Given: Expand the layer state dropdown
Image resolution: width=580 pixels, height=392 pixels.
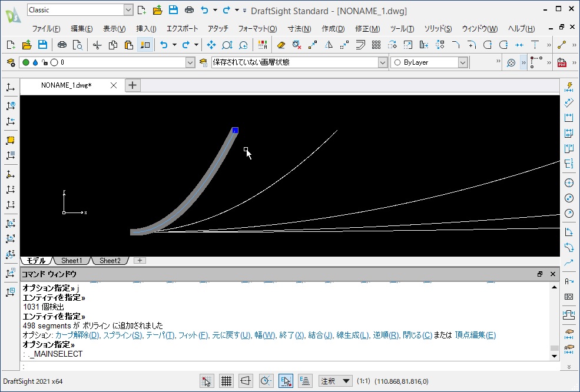Looking at the screenshot, I should coord(383,62).
